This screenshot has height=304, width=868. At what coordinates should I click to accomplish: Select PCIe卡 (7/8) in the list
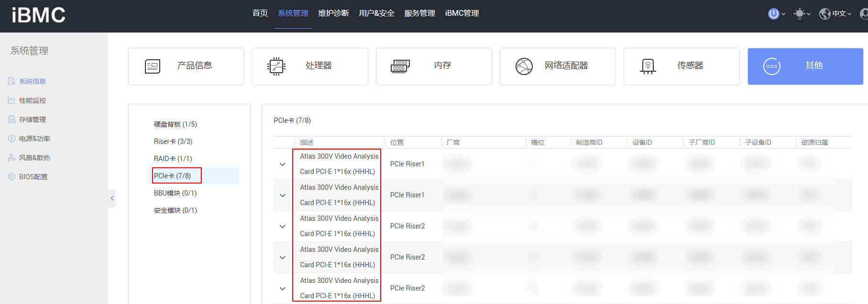click(172, 176)
